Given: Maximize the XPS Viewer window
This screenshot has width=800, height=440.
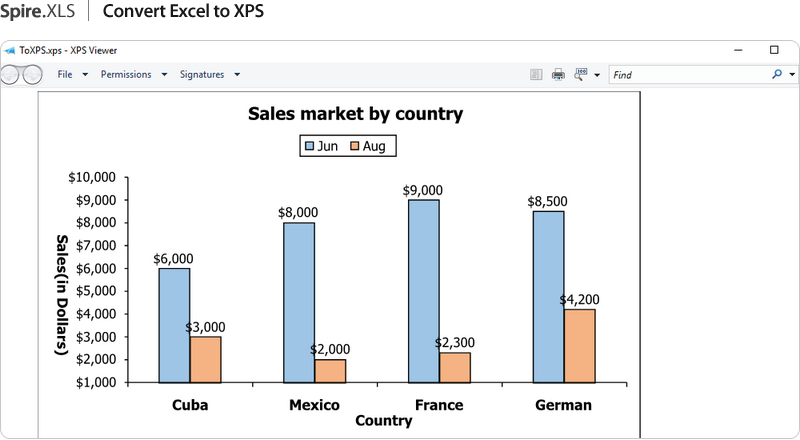Looking at the screenshot, I should point(774,49).
